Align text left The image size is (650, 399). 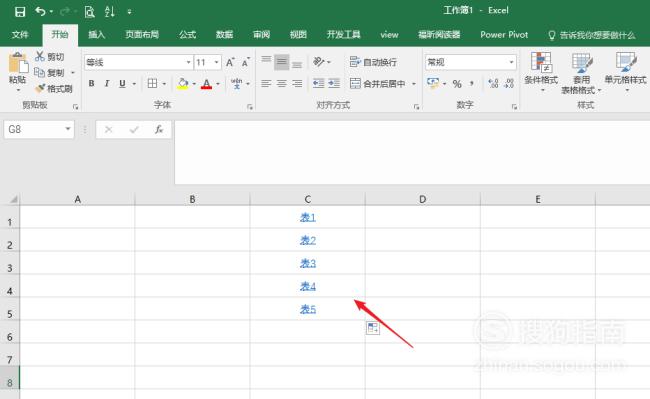[266, 84]
